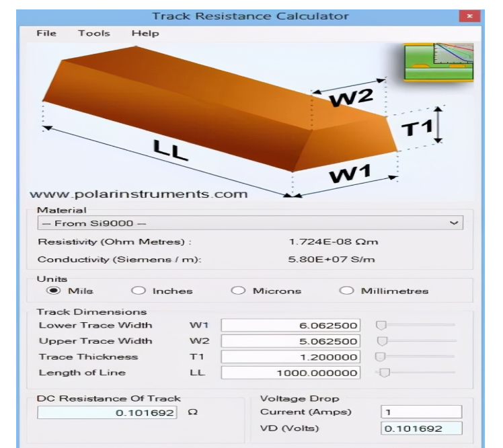Click the Si9000 icon in top-right corner
This screenshot has width=503, height=448.
[438, 63]
